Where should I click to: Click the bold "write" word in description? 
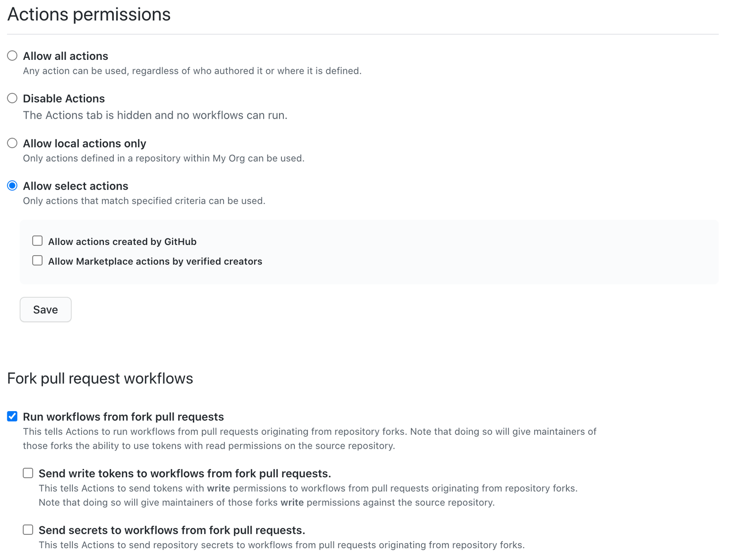(x=220, y=488)
